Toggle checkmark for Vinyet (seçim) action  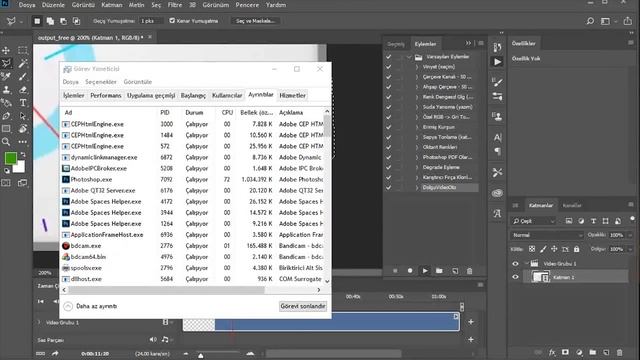389,67
